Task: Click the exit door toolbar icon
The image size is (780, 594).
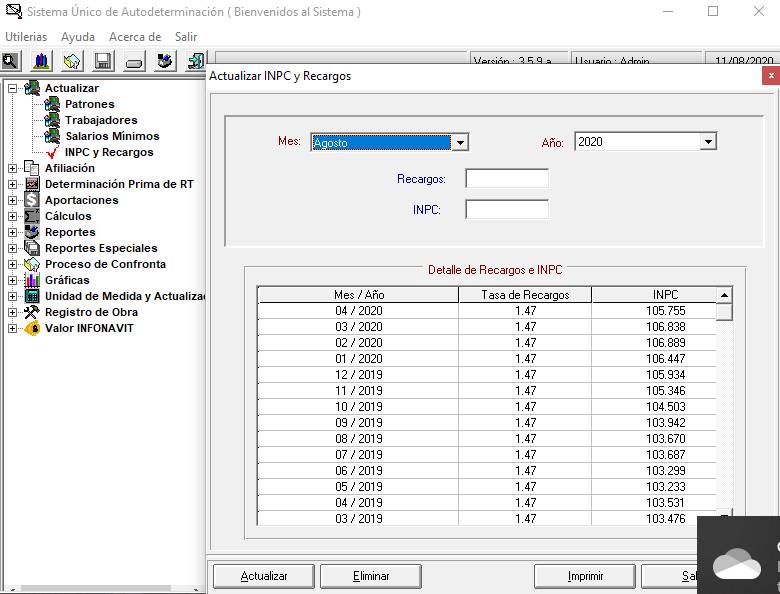Action: [195, 62]
